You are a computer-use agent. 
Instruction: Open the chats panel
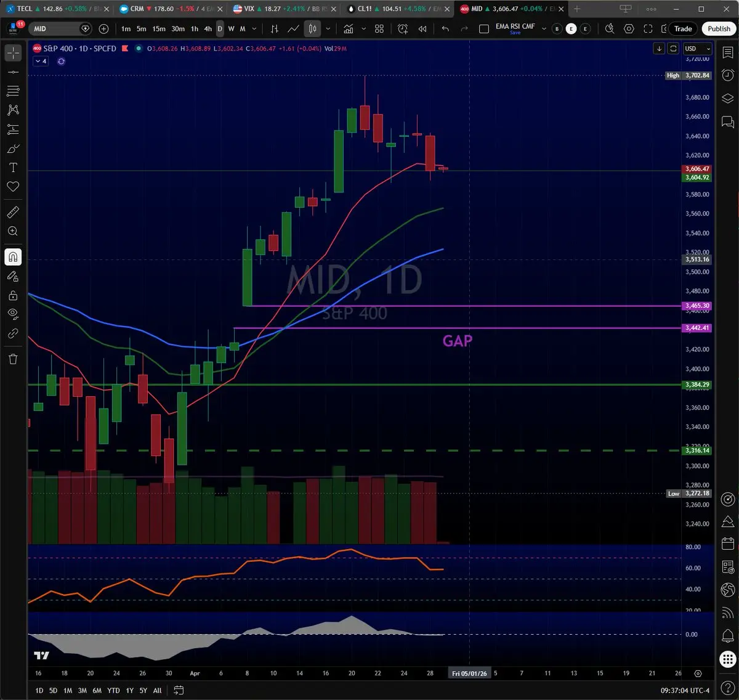tap(727, 121)
